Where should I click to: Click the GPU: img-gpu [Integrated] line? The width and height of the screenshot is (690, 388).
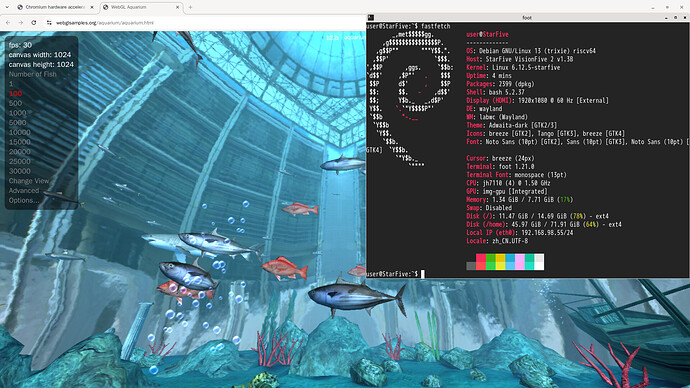(507, 191)
